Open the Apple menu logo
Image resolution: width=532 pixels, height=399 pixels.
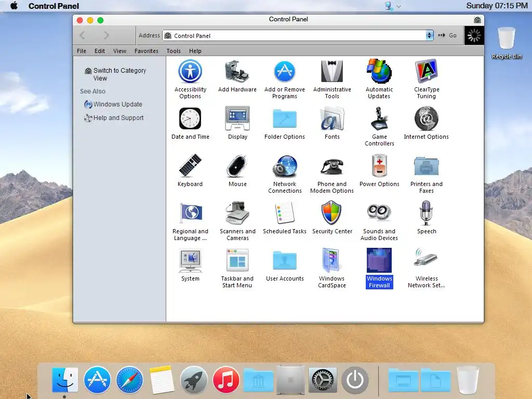pos(14,6)
